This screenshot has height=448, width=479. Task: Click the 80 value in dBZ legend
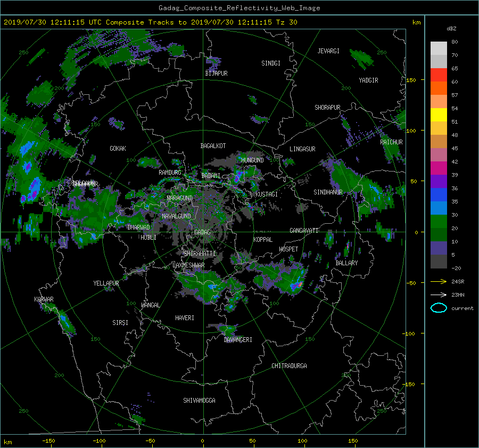(x=455, y=42)
